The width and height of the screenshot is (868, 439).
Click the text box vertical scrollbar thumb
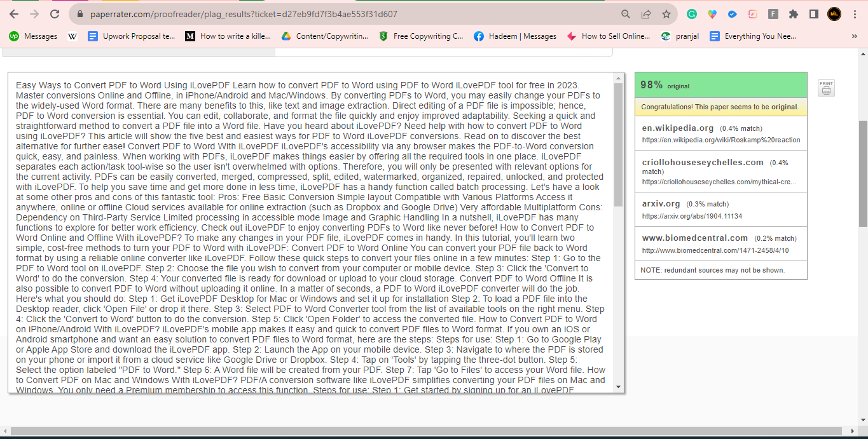(x=619, y=145)
